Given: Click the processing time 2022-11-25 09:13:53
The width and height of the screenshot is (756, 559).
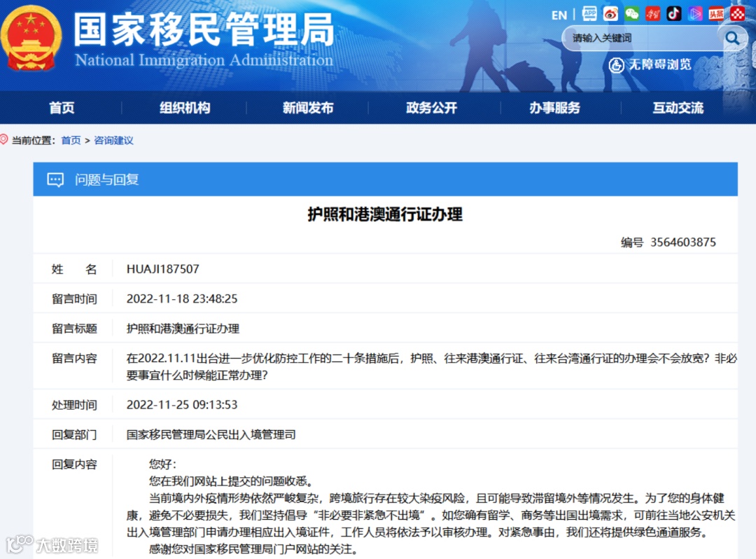Looking at the screenshot, I should tap(182, 405).
